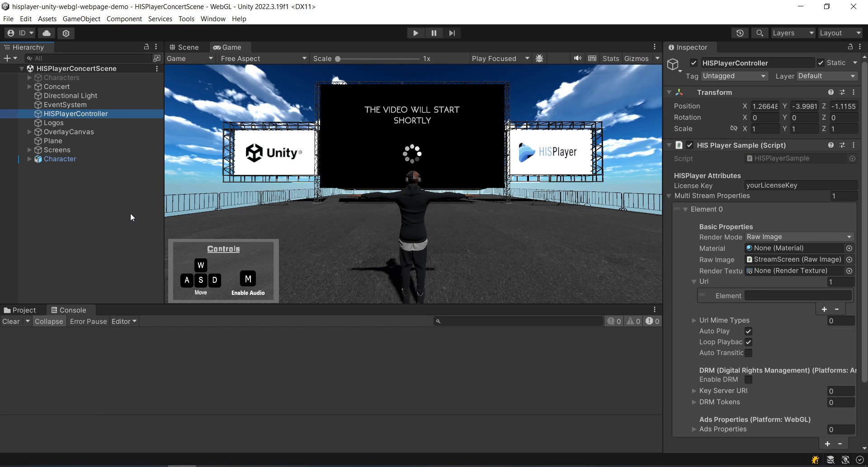Open the Layout dropdown

840,33
